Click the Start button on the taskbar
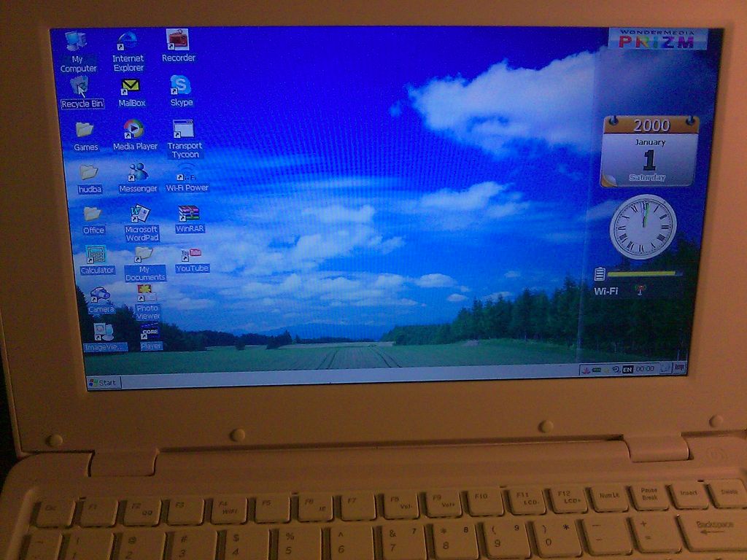Viewport: 747px width, 560px height. tap(104, 383)
